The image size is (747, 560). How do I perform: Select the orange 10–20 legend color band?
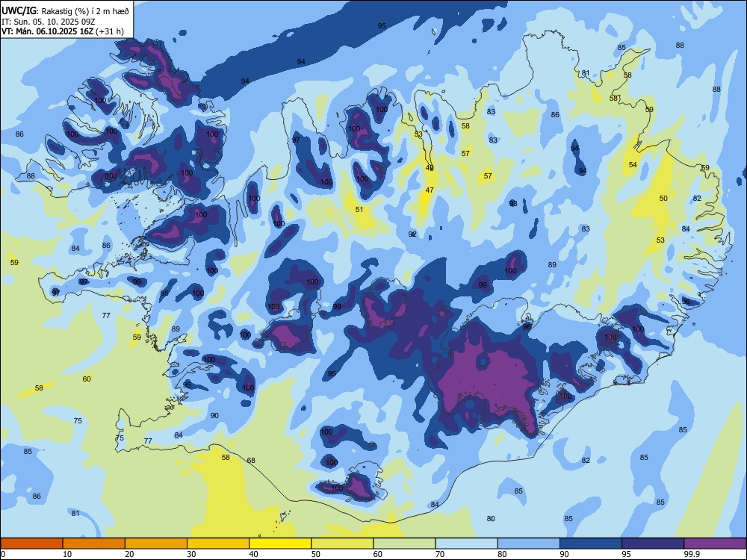coord(94,544)
